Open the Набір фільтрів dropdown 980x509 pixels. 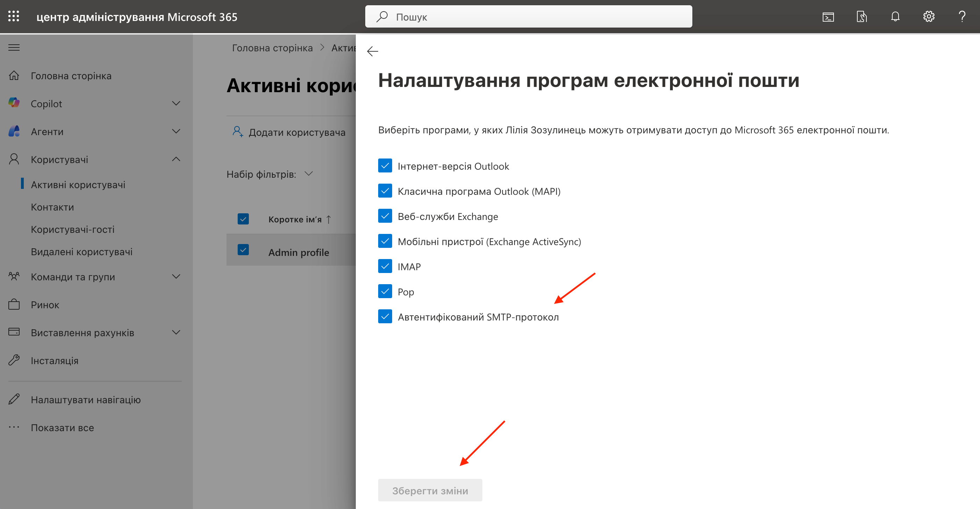(309, 174)
